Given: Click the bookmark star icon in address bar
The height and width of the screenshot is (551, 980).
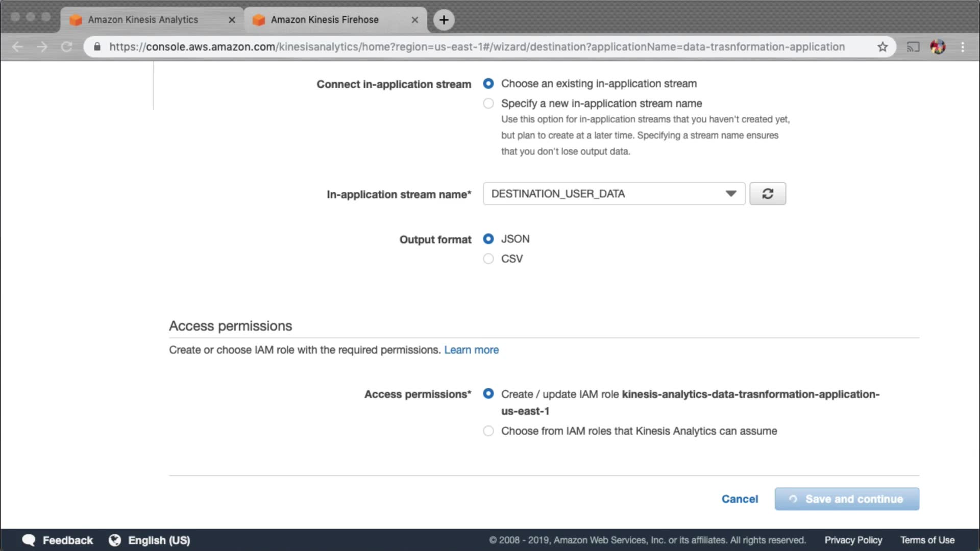Looking at the screenshot, I should point(883,47).
